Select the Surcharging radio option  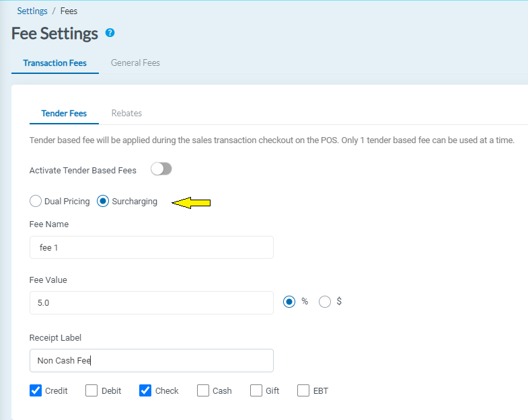pos(104,202)
